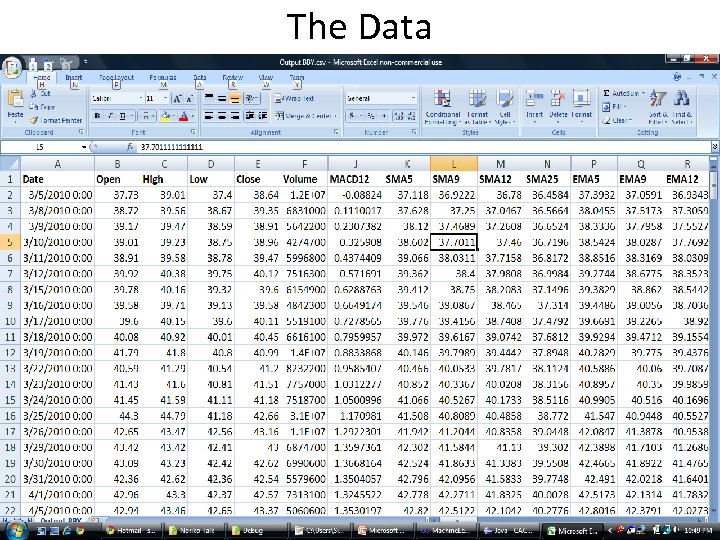This screenshot has width=720, height=540.
Task: Apply the red Font Color
Action: pyautogui.click(x=184, y=116)
